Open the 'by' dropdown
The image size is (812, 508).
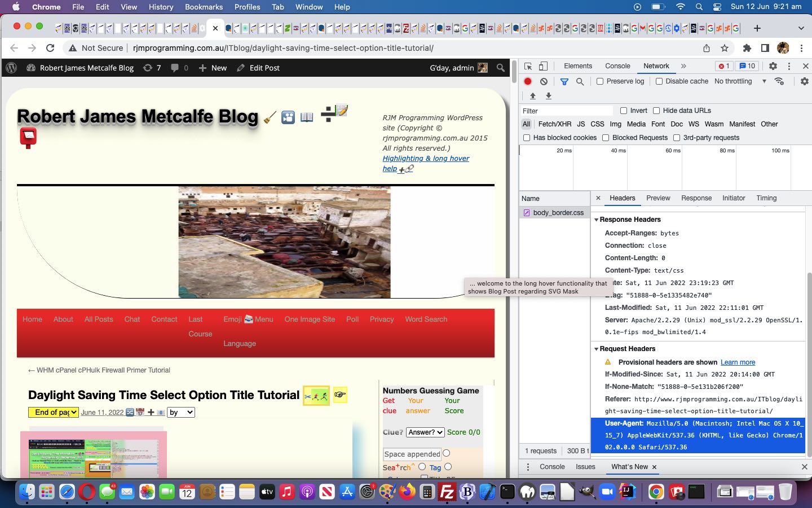point(181,412)
